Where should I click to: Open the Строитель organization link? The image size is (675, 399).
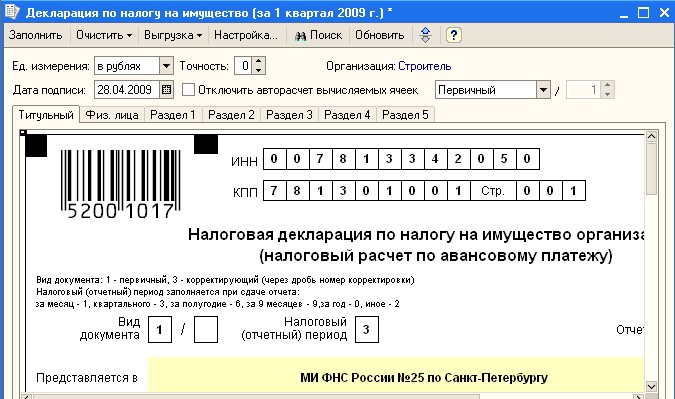click(x=424, y=66)
